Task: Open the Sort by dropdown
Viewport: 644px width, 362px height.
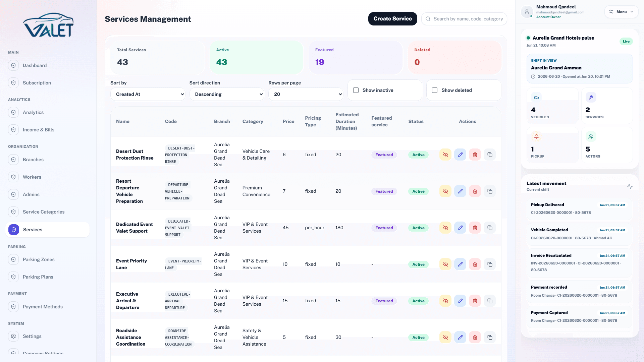Action: [148, 94]
